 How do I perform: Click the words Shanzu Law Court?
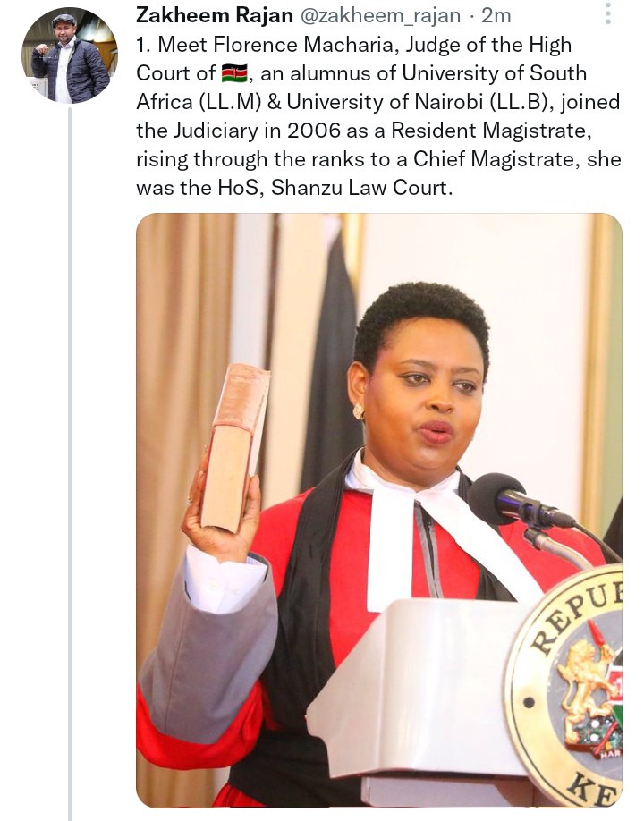tap(361, 188)
